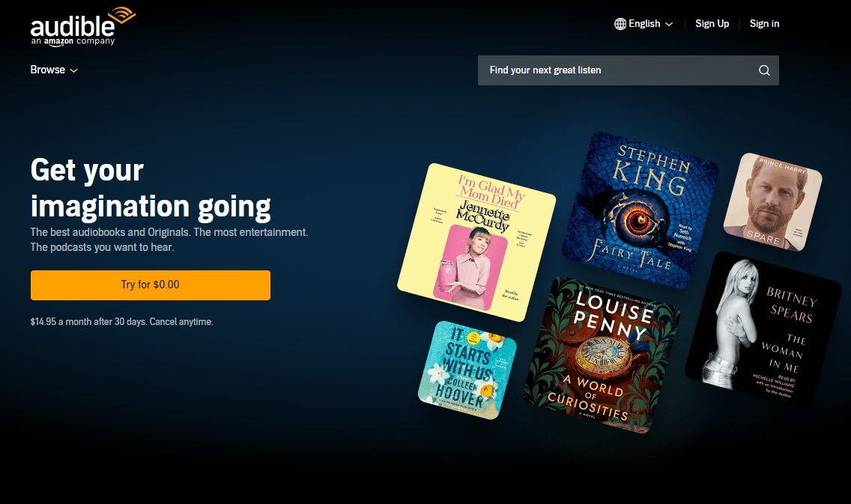Screen dimensions: 851x504
Task: Click the chevron next to Browse
Action: (x=74, y=70)
